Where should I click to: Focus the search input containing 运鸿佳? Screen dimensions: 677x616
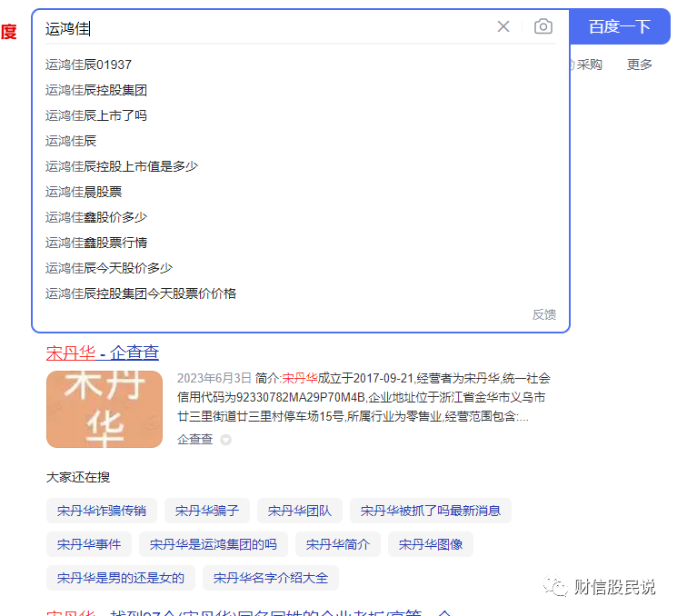(268, 28)
